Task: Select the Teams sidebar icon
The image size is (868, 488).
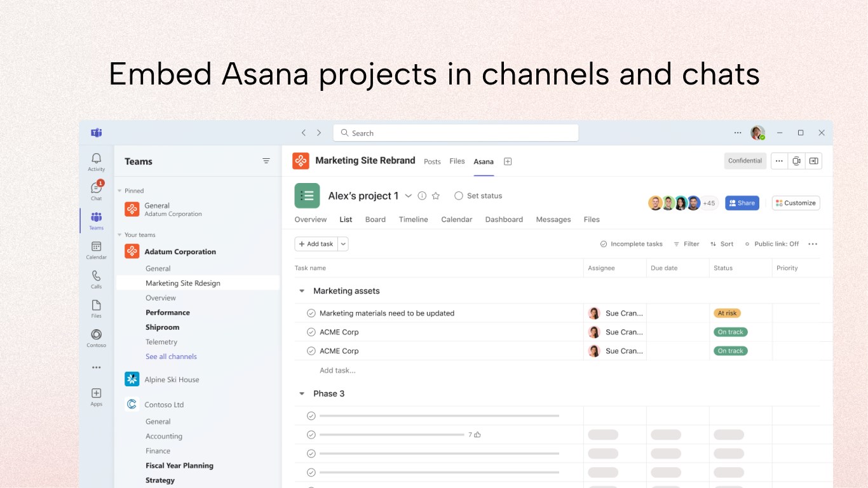Action: tap(96, 220)
